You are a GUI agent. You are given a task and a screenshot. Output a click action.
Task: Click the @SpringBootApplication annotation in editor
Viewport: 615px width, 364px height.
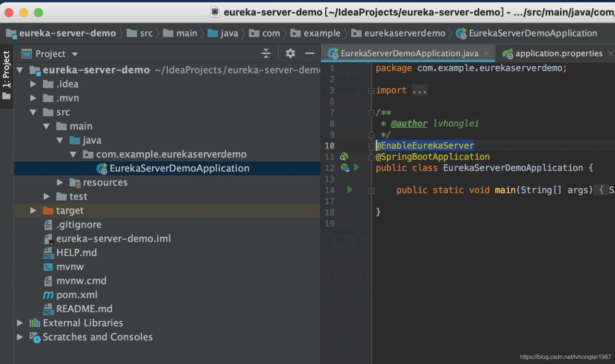pos(433,157)
